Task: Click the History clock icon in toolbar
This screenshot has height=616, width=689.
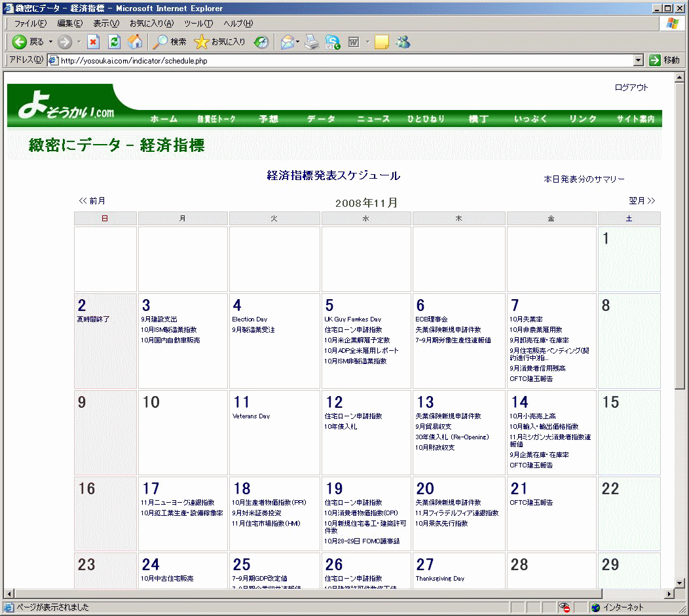Action: tap(261, 42)
